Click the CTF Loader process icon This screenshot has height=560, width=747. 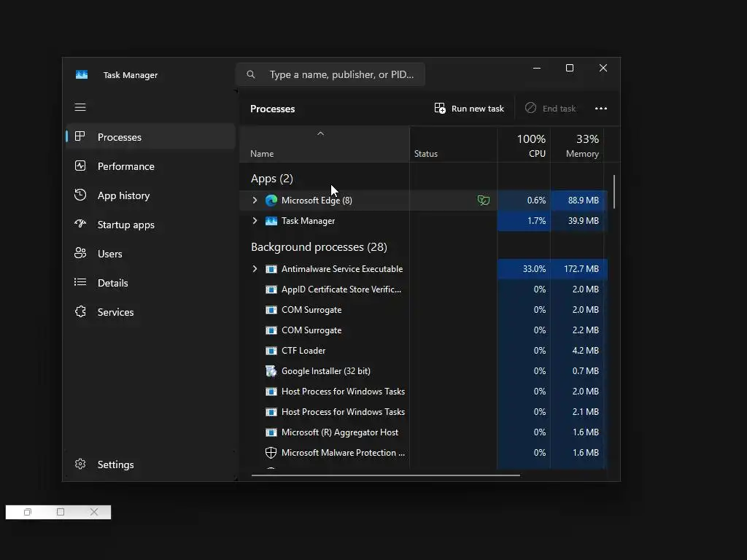[x=271, y=351]
